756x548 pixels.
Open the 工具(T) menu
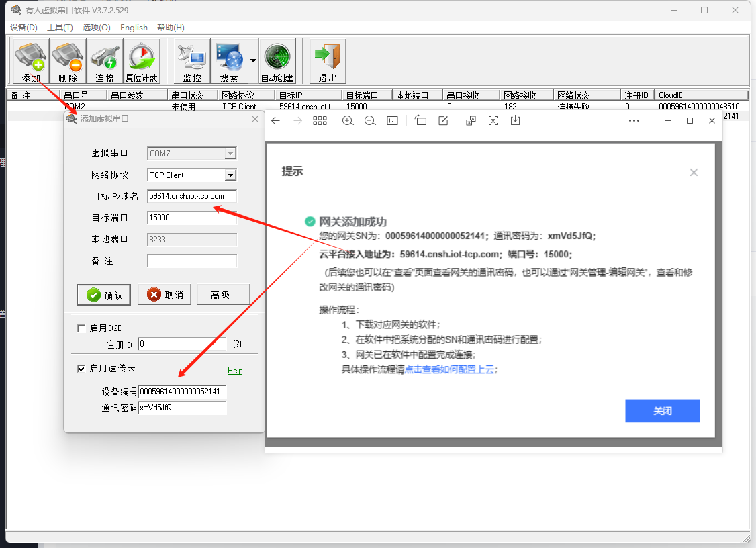pyautogui.click(x=60, y=28)
